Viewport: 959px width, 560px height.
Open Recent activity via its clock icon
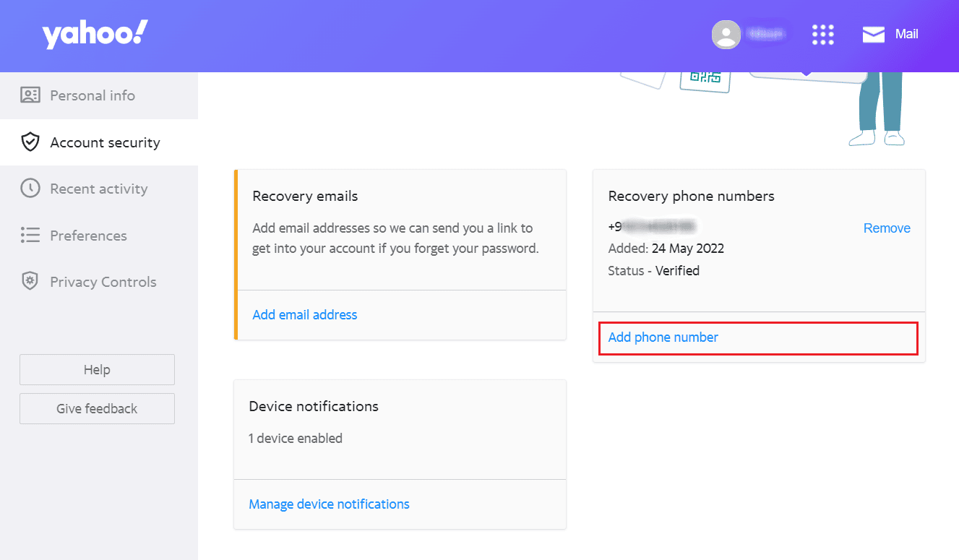(x=30, y=188)
